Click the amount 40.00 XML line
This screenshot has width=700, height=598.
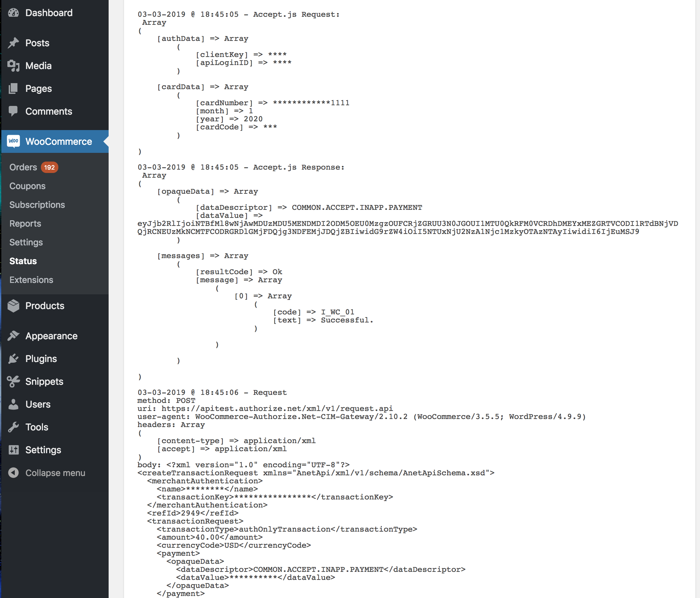click(210, 537)
